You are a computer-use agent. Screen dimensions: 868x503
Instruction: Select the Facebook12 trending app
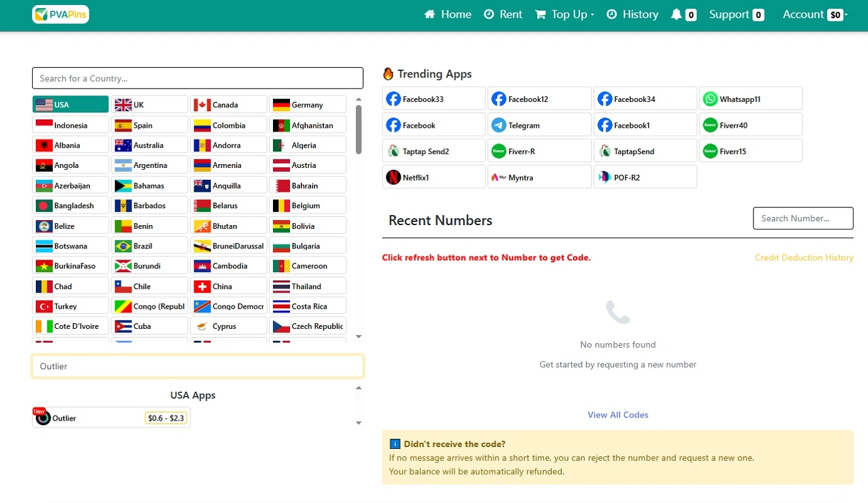(x=540, y=99)
